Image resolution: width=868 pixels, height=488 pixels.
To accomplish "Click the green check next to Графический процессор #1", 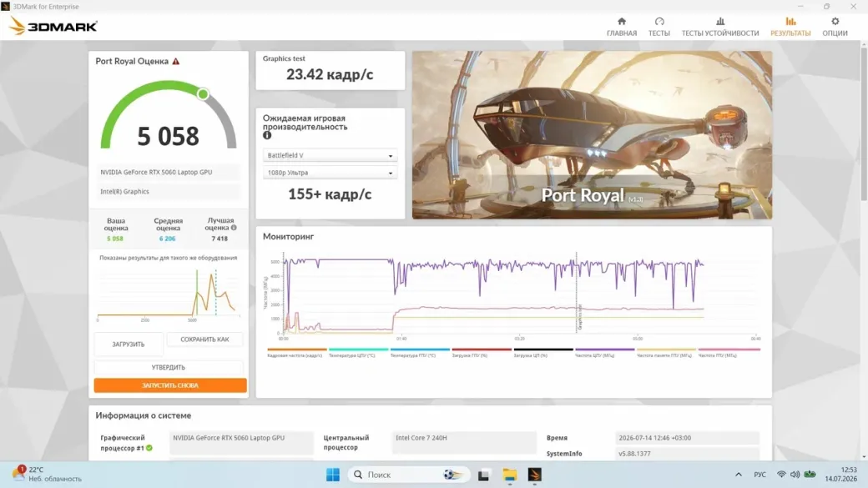I will click(149, 448).
